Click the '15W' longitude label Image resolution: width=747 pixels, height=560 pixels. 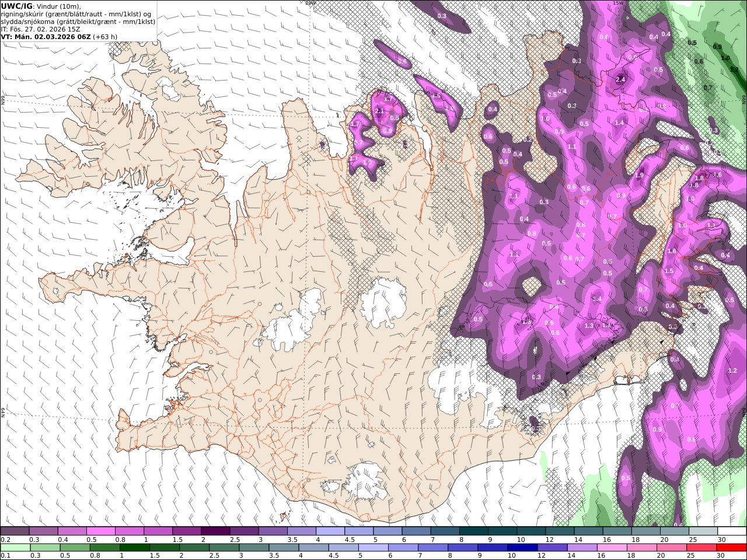[x=617, y=3]
